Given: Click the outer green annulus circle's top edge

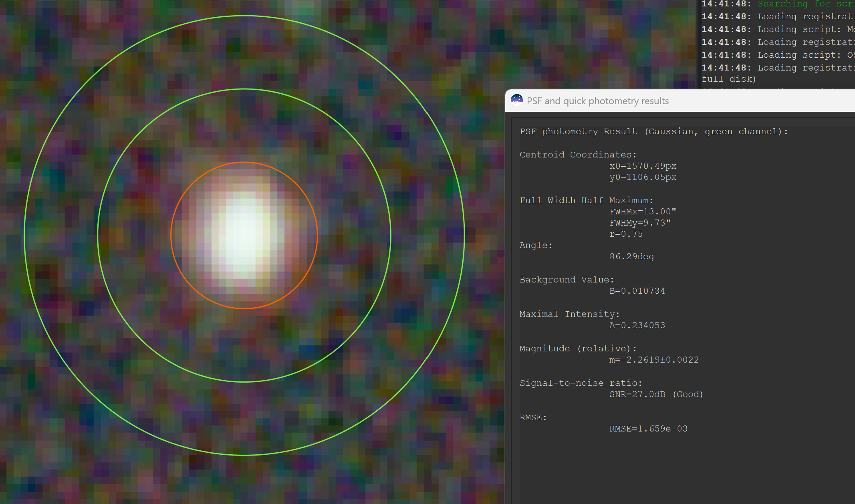Looking at the screenshot, I should point(244,16).
